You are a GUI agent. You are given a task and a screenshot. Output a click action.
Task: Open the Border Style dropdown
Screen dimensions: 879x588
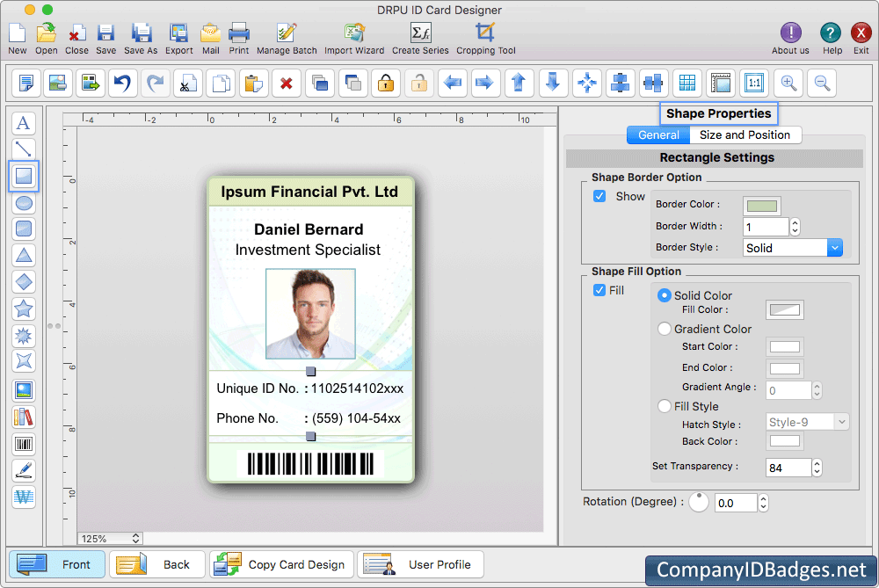coord(793,248)
